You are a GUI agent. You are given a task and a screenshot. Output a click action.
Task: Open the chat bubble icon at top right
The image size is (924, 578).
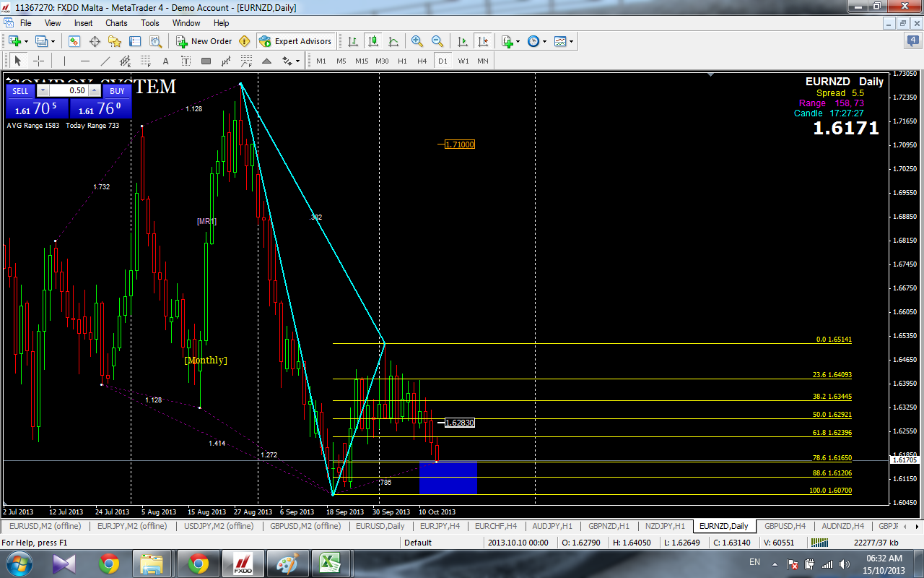(x=912, y=41)
